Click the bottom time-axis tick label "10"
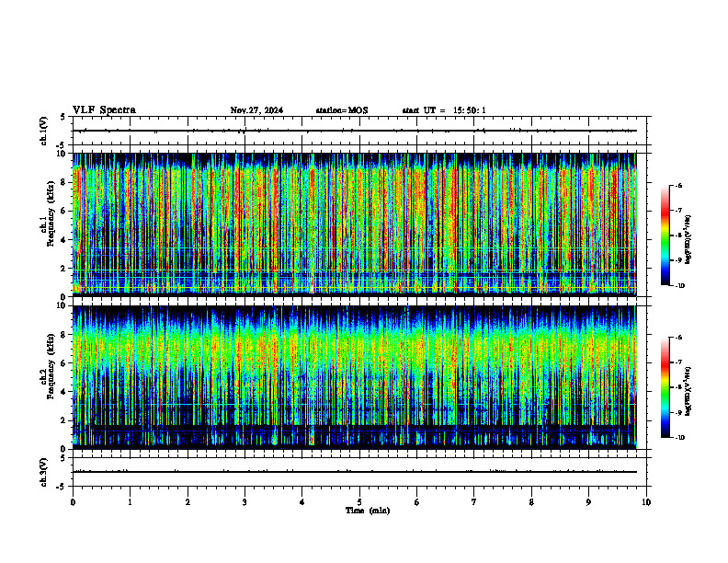 (646, 502)
